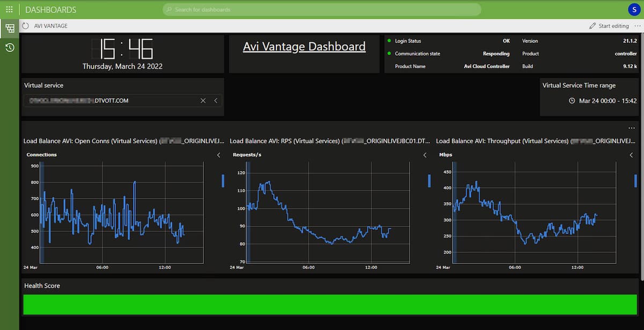Image resolution: width=644 pixels, height=330 pixels.
Task: Click the Start editing button
Action: click(x=609, y=26)
